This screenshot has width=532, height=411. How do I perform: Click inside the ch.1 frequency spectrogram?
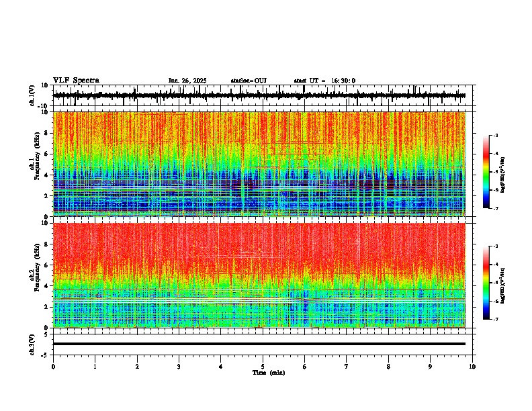click(259, 164)
